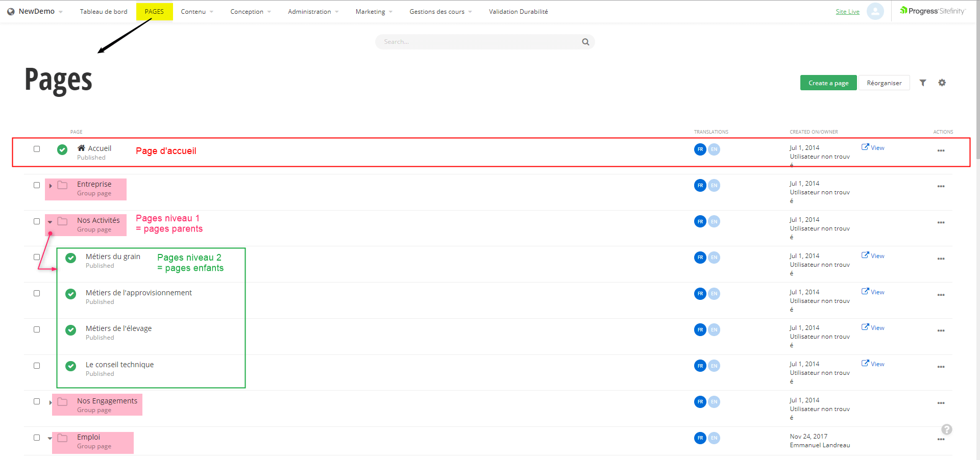Click the Create a page button
Viewport: 980px width, 460px height.
pos(828,83)
